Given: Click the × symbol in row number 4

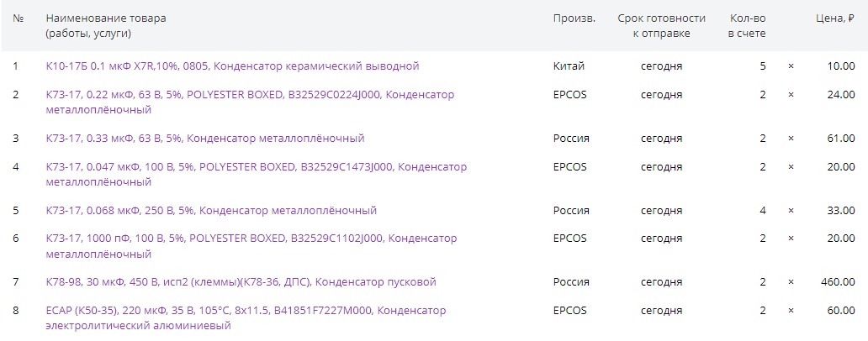Looking at the screenshot, I should click(791, 167).
